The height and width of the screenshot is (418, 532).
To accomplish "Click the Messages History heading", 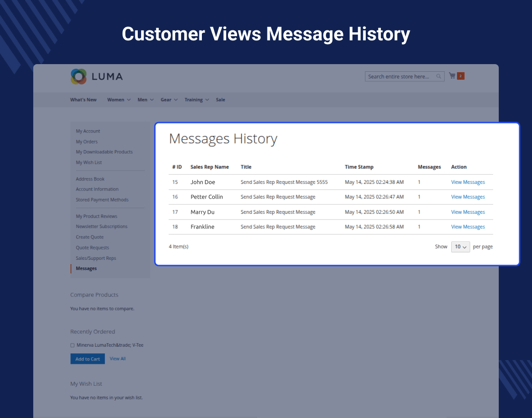I will click(x=223, y=139).
